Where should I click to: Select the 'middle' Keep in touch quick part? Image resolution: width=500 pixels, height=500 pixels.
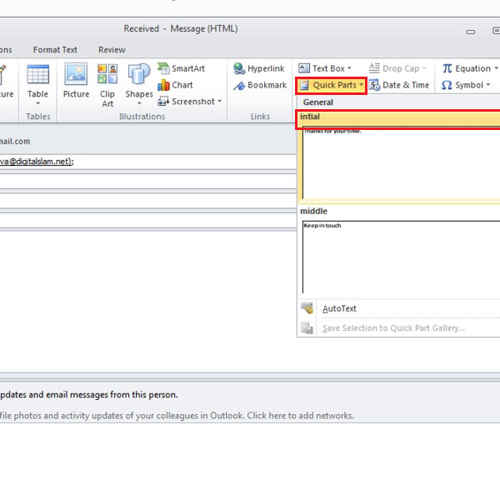click(399, 251)
